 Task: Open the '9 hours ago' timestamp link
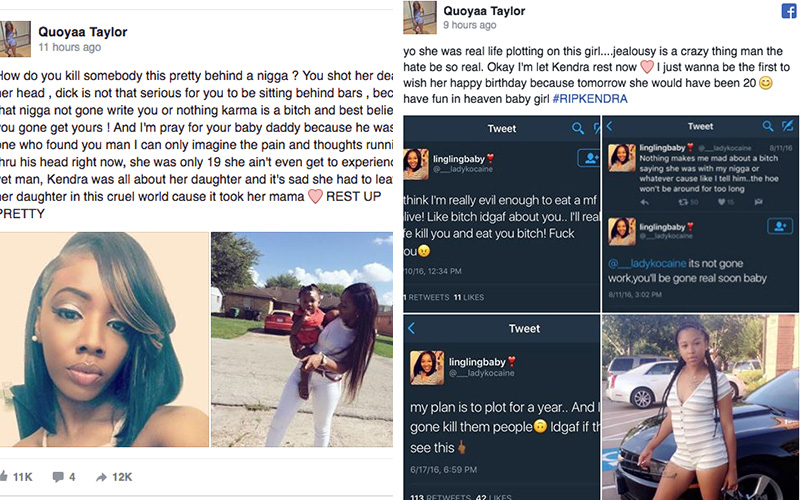[469, 25]
